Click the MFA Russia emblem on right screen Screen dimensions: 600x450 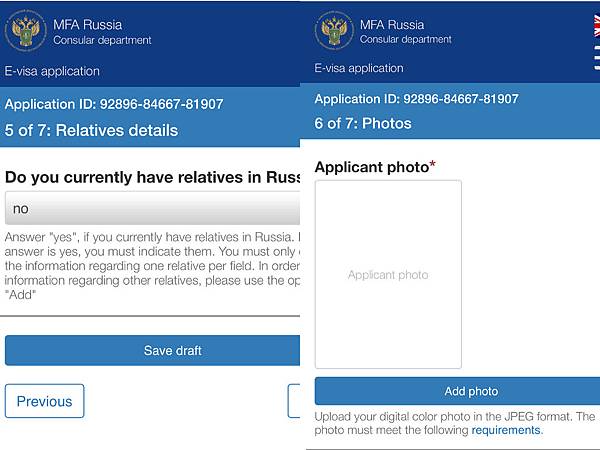click(x=334, y=31)
